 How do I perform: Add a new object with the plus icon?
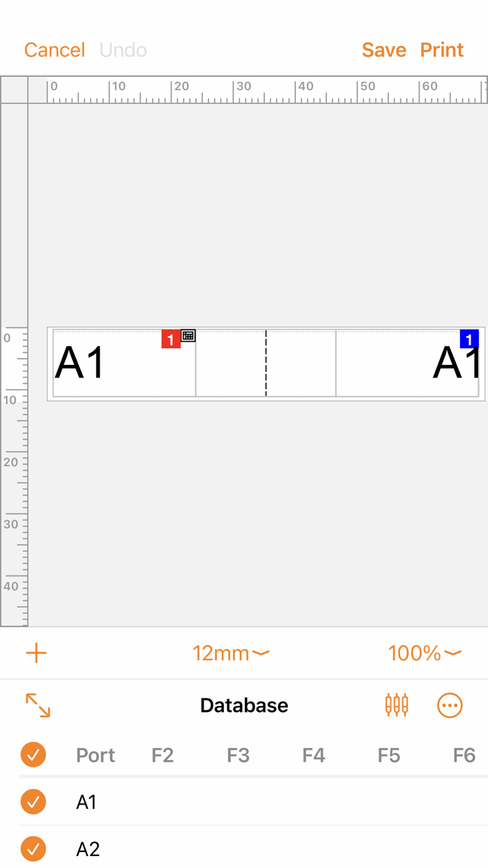36,653
